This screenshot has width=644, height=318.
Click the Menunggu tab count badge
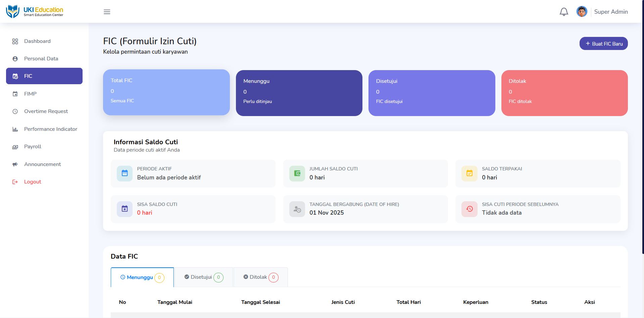click(x=159, y=278)
